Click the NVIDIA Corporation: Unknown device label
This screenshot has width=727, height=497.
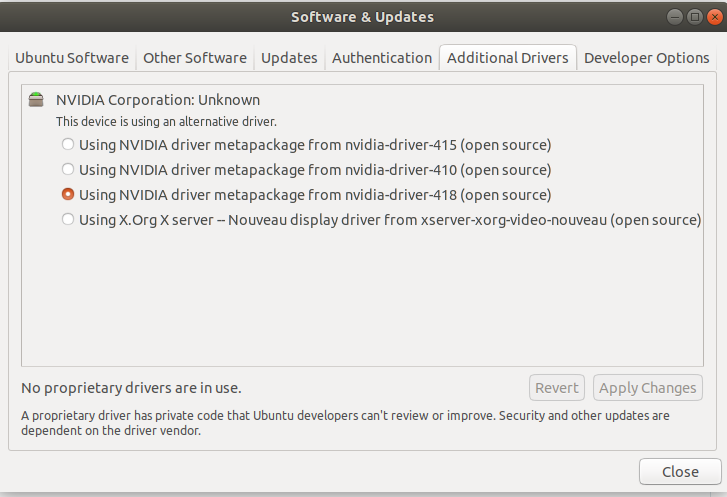pyautogui.click(x=158, y=100)
